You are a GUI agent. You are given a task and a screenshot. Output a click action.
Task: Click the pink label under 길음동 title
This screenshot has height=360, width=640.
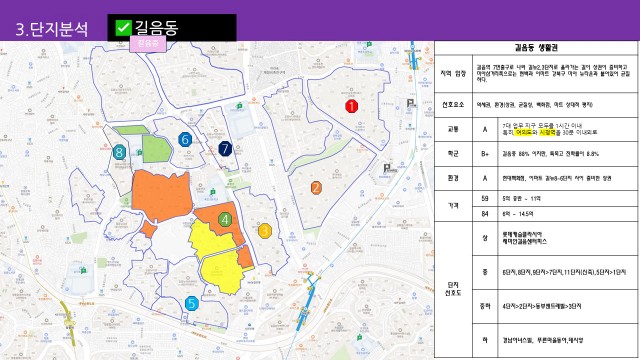tap(148, 43)
